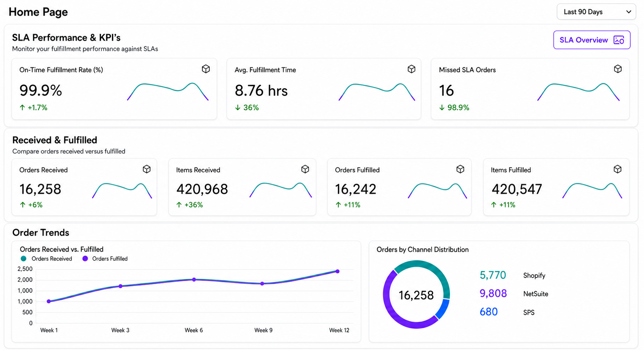Click the 420,968 items received value
The image size is (644, 350).
point(202,189)
